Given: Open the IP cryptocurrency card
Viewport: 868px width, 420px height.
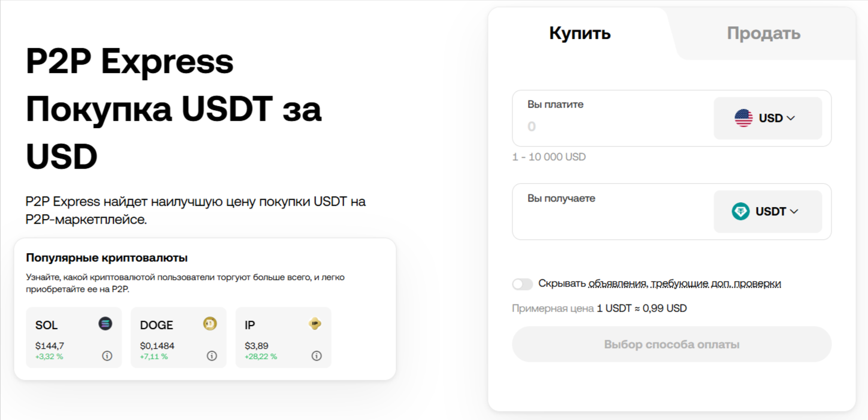Looking at the screenshot, I should [283, 337].
